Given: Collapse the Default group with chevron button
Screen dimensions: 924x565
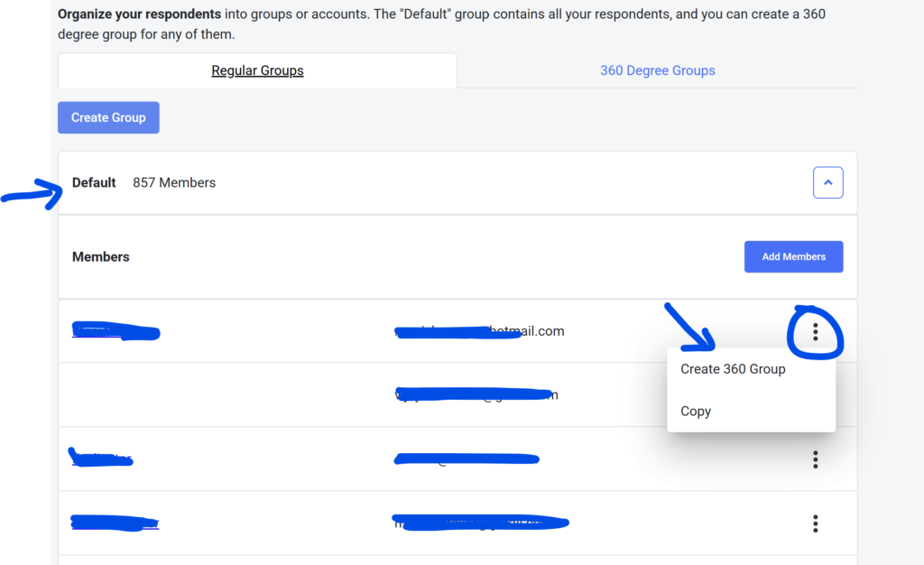Looking at the screenshot, I should click(x=827, y=183).
